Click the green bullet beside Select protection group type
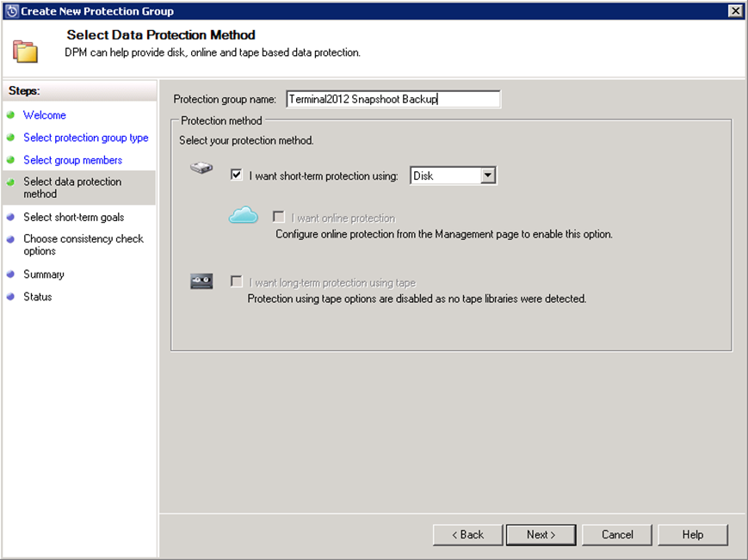 (10, 138)
